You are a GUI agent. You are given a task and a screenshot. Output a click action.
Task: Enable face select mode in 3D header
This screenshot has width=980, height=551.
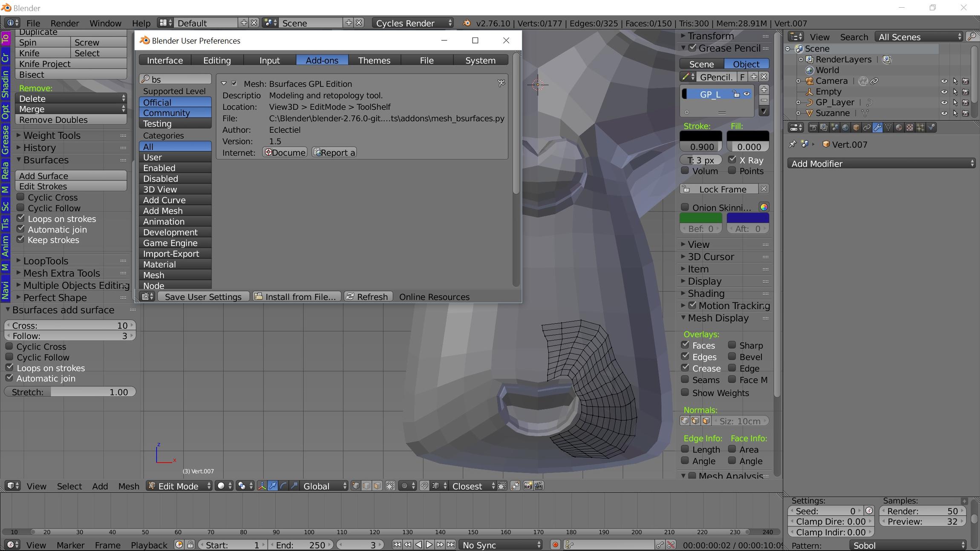[377, 486]
